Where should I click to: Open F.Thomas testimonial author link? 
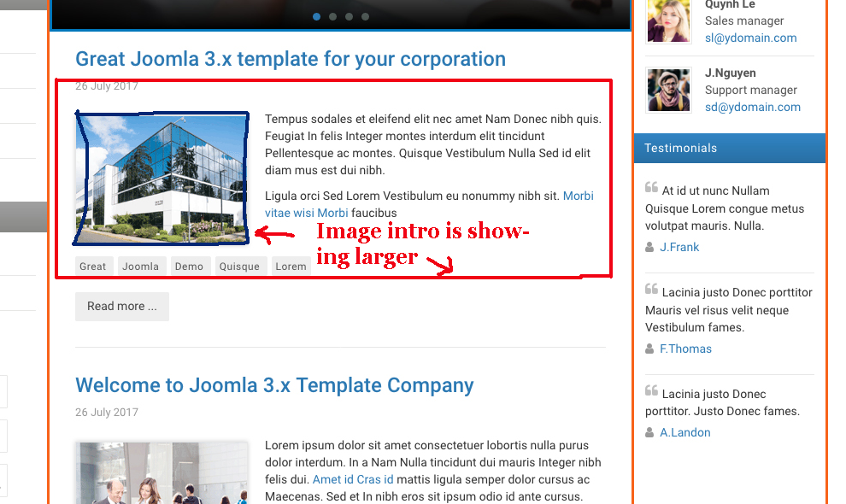point(685,349)
